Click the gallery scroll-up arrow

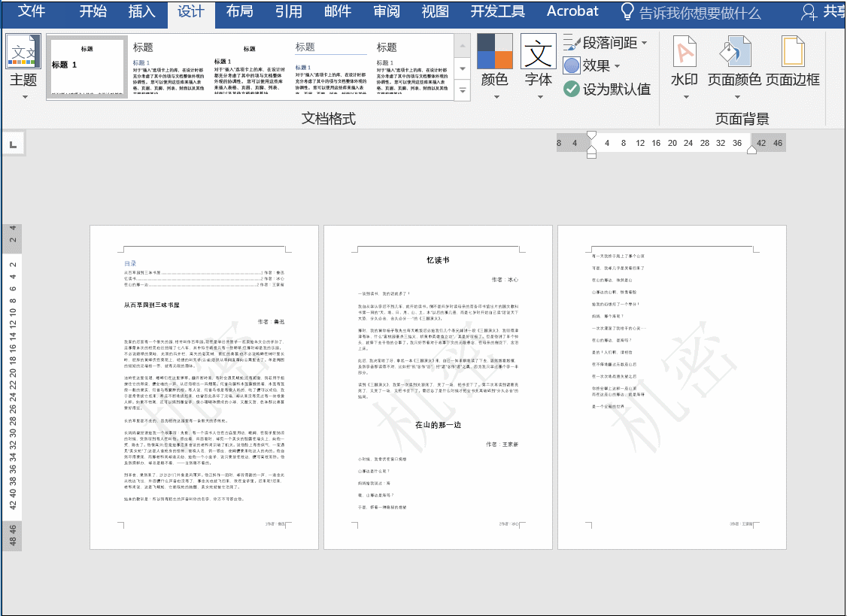coord(463,47)
